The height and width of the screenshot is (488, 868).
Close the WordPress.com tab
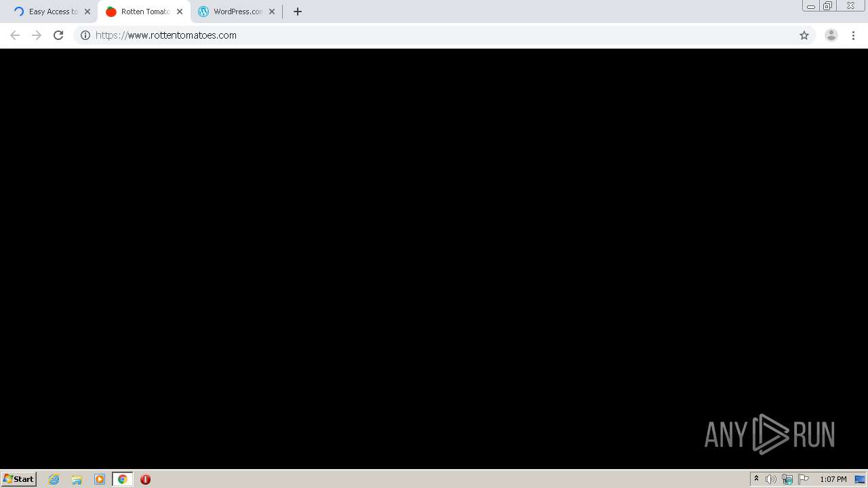pyautogui.click(x=272, y=12)
